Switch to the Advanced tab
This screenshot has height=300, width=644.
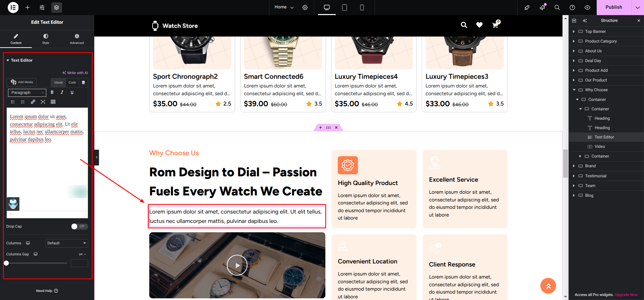[x=77, y=39]
